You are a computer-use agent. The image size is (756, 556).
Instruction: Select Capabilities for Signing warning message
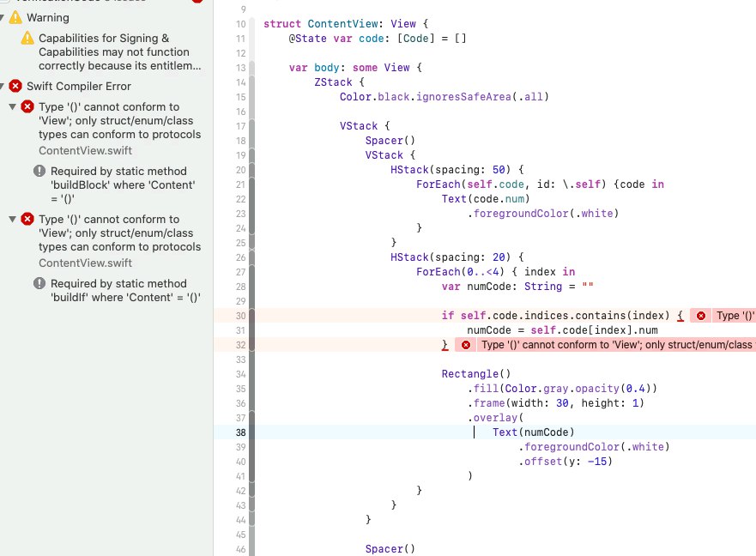pyautogui.click(x=119, y=51)
